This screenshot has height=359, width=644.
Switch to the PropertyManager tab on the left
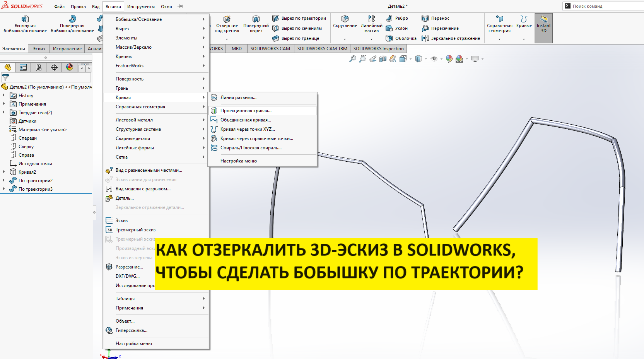coord(23,67)
